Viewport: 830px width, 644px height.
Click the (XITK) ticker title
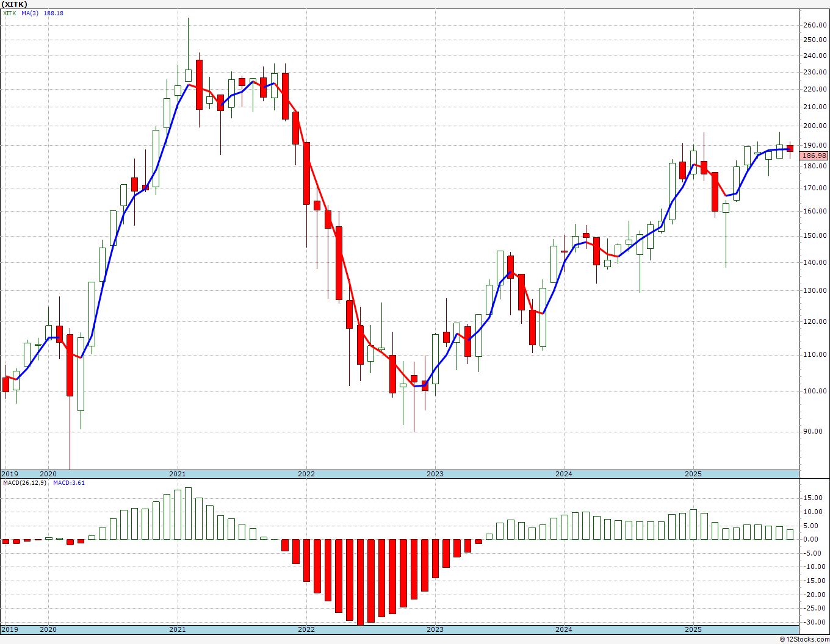tap(14, 4)
